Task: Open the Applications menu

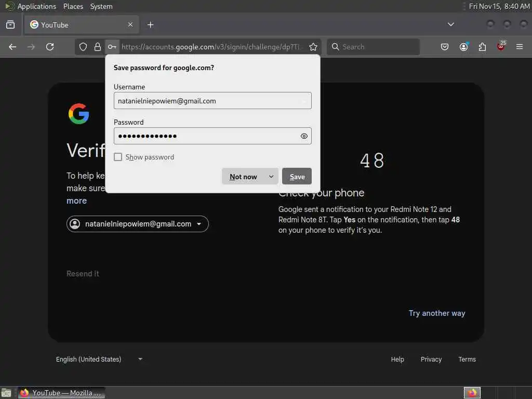Action: [x=37, y=6]
